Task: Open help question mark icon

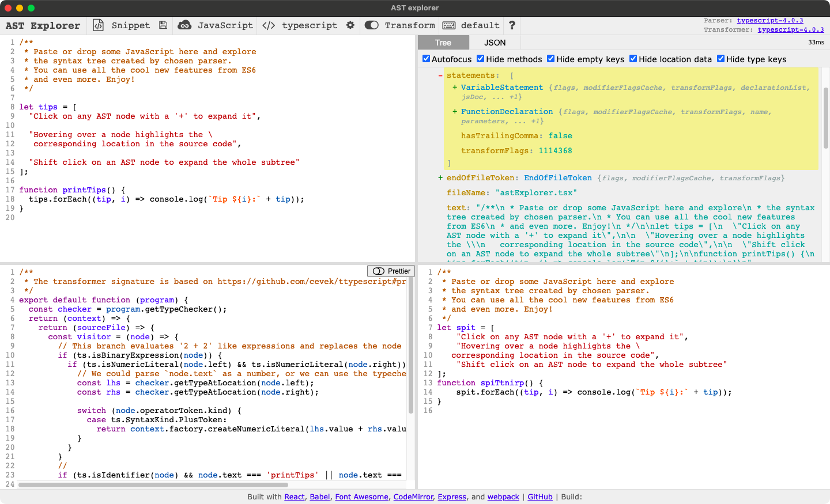Action: tap(512, 25)
